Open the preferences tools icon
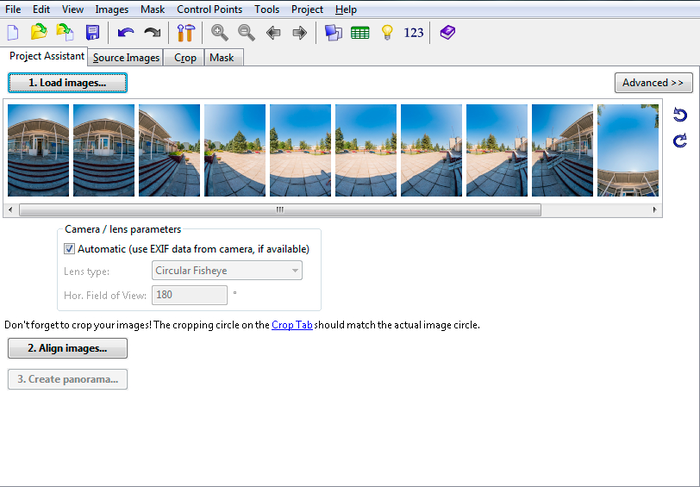The image size is (700, 487). pyautogui.click(x=186, y=33)
